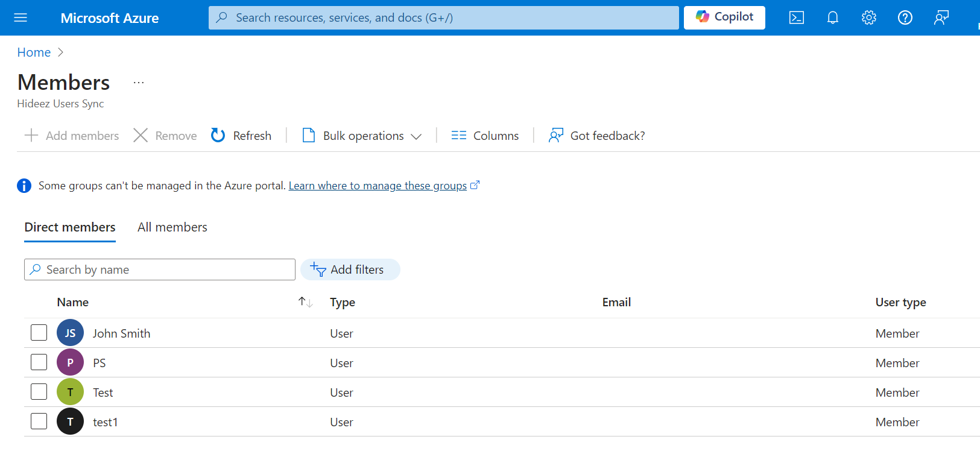Open the help question mark menu
The height and width of the screenshot is (457, 980).
click(x=905, y=17)
